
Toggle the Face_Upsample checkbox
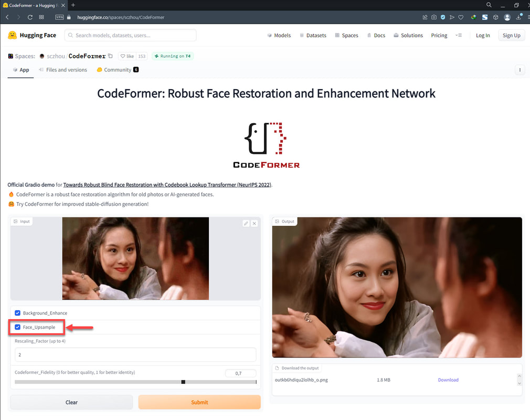(x=17, y=327)
